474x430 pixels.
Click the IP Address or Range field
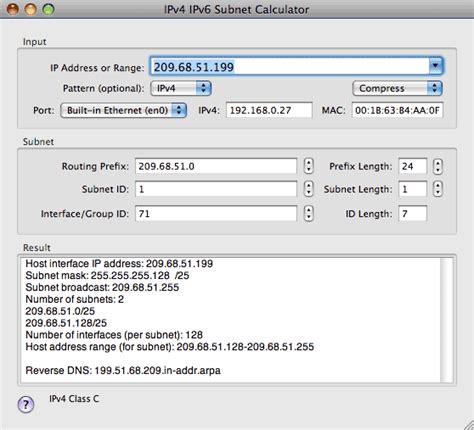point(290,66)
